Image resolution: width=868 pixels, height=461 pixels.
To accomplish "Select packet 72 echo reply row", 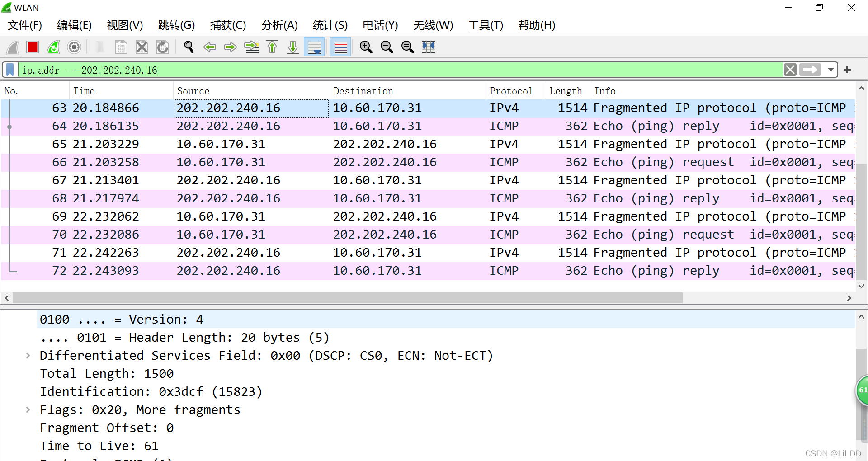I will click(428, 271).
